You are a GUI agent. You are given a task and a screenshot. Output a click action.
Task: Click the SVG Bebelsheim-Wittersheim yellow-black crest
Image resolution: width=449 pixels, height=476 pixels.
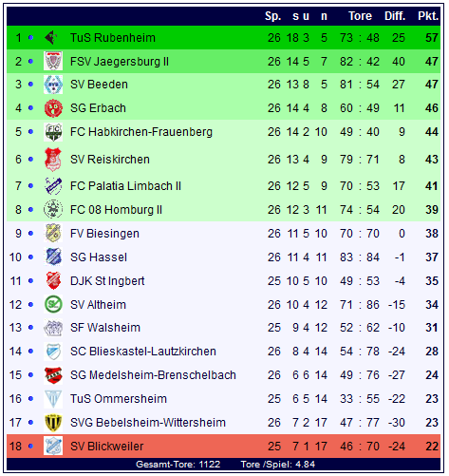[x=53, y=423]
